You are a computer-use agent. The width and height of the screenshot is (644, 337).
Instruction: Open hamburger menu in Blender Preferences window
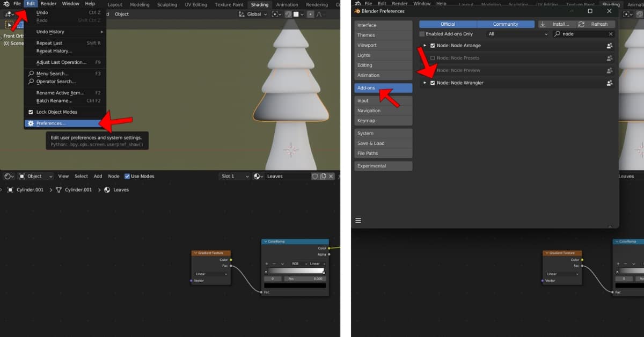(x=358, y=221)
